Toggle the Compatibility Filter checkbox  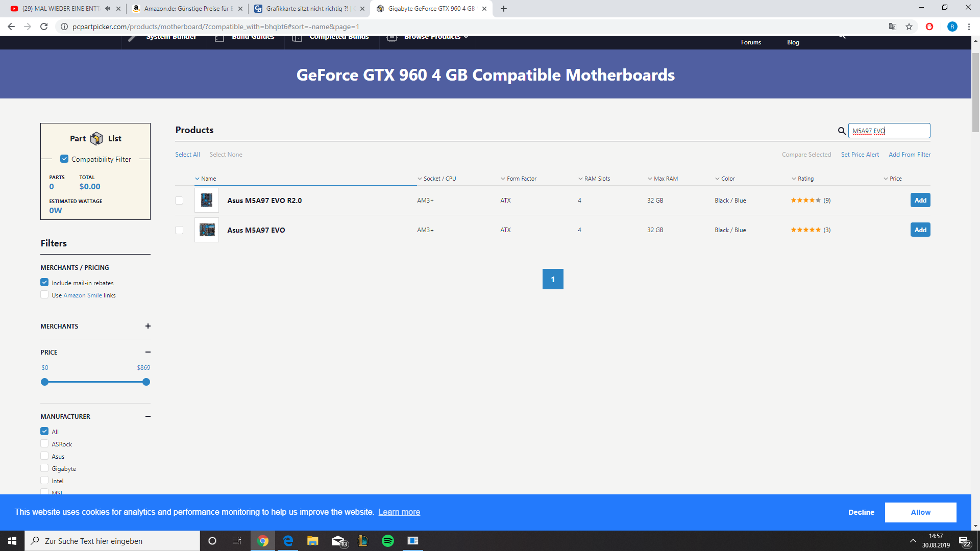64,159
